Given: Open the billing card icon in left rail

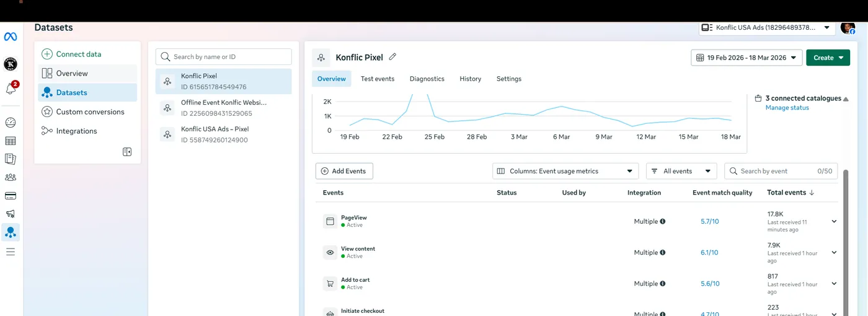Looking at the screenshot, I should [x=11, y=196].
